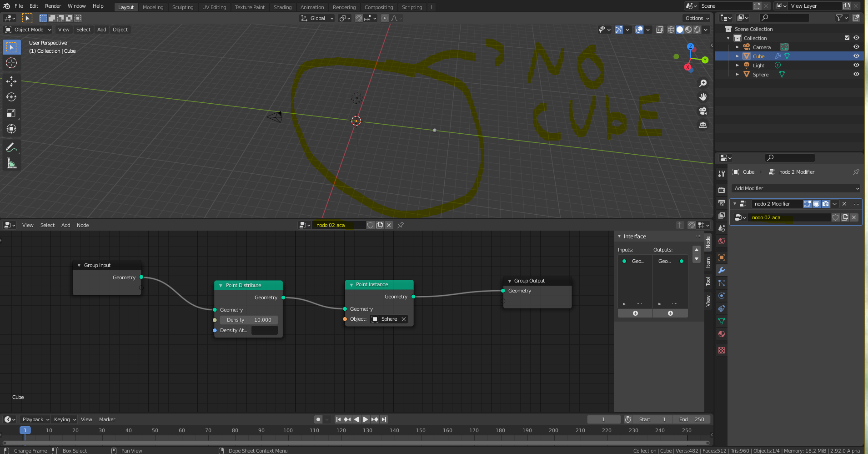Click the End frame value field

click(692, 419)
